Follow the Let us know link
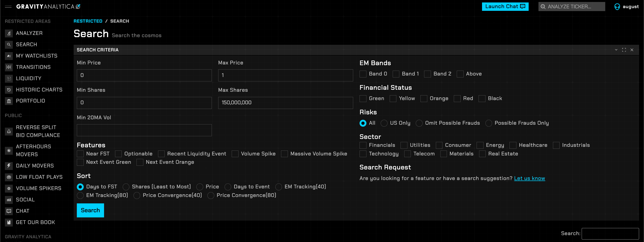This screenshot has height=242, width=644. 529,178
